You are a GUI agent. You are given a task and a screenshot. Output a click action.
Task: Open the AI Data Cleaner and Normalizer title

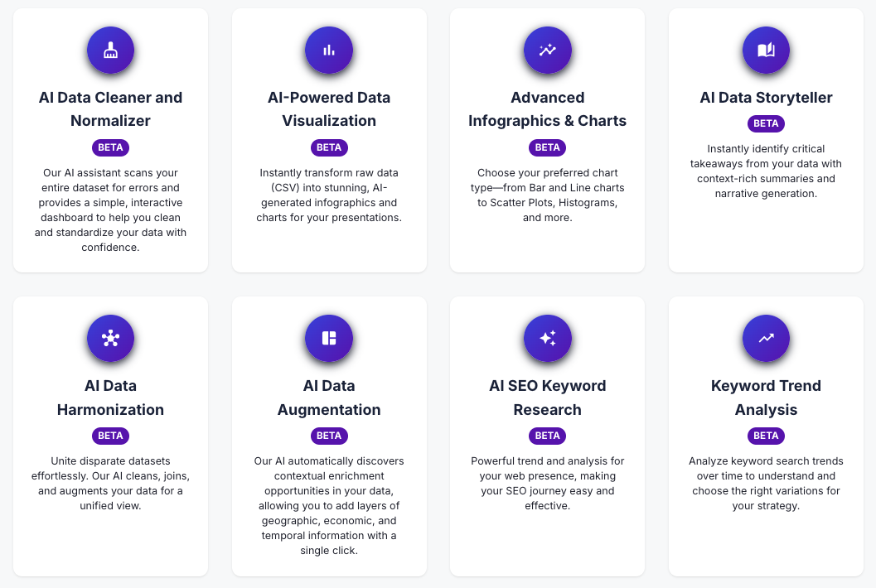(110, 109)
